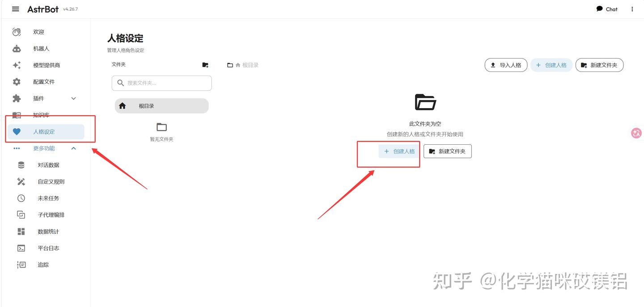Click the robot icon for 机器人
Image resolution: width=644 pixels, height=307 pixels.
[17, 49]
